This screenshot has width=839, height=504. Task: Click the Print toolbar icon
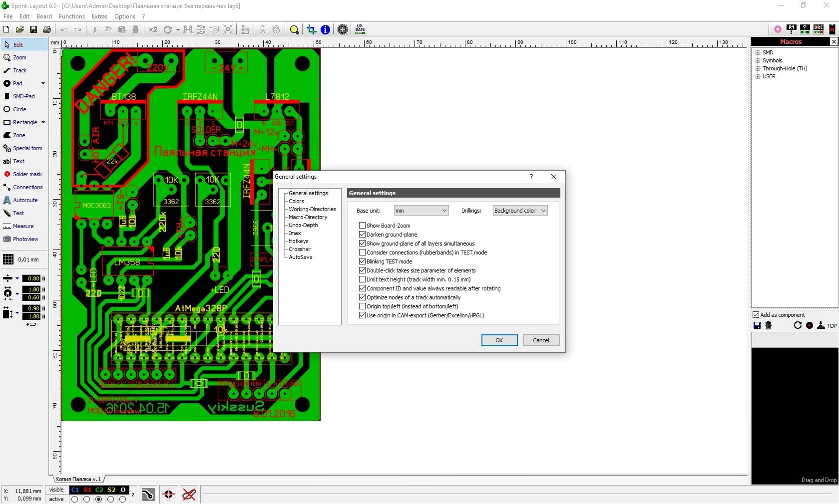[47, 29]
